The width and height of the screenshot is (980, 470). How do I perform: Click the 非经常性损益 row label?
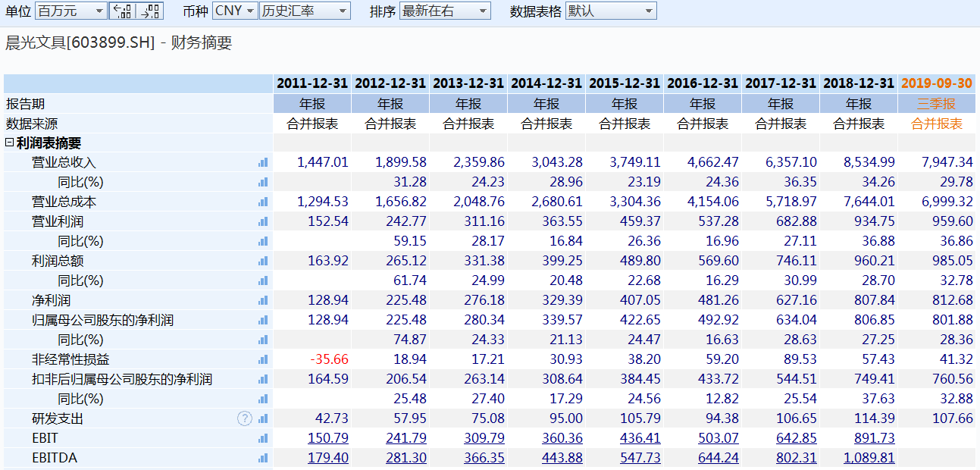coord(70,359)
